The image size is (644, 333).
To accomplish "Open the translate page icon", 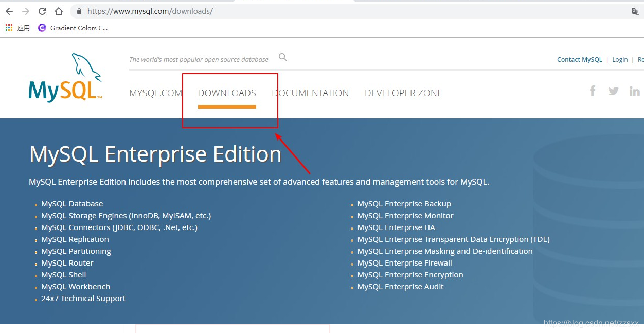I will point(636,11).
